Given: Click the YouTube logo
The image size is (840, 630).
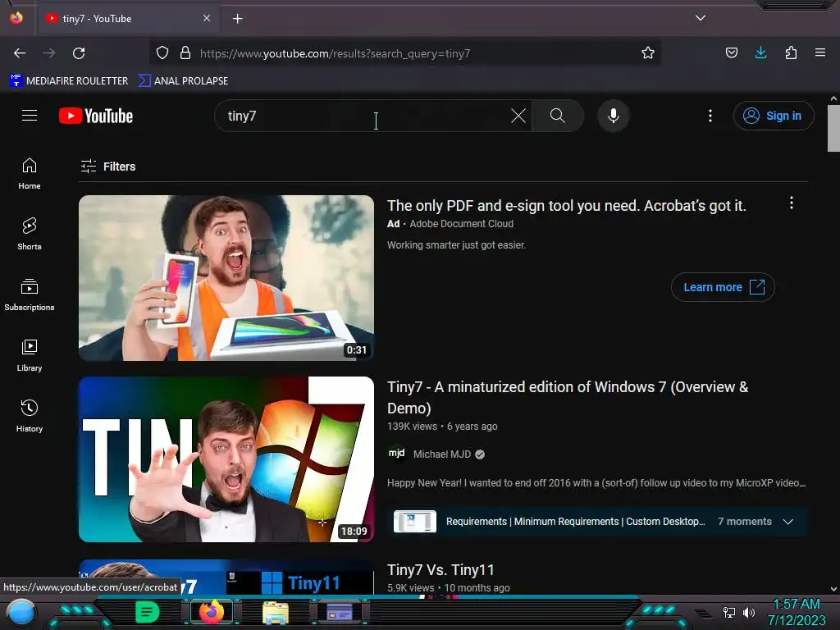Looking at the screenshot, I should (x=96, y=116).
